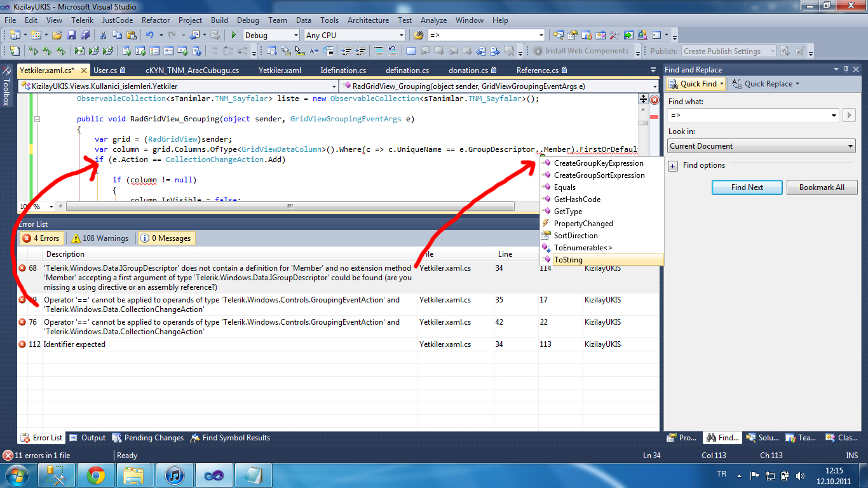This screenshot has height=488, width=868.
Task: Click the Open File folder icon
Action: [57, 36]
